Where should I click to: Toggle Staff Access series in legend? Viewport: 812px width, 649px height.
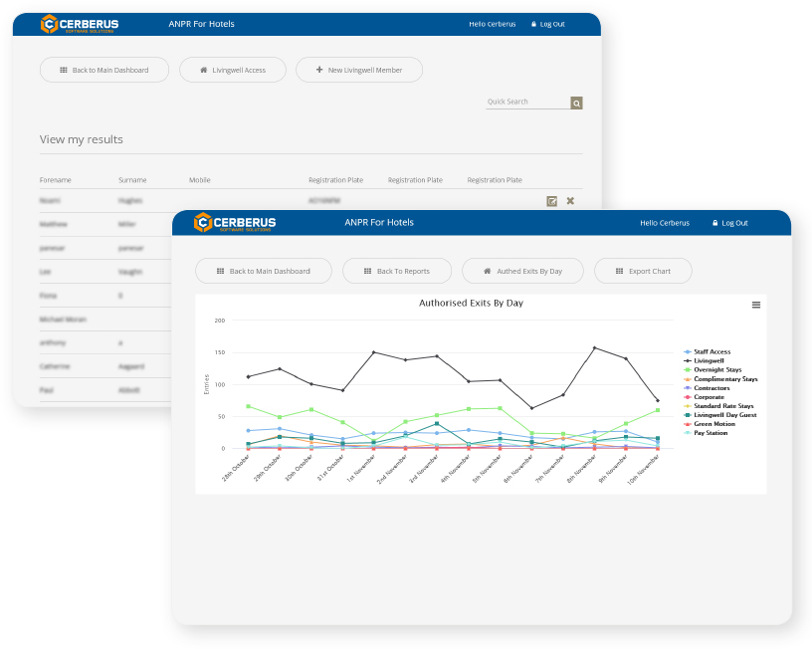coord(711,352)
